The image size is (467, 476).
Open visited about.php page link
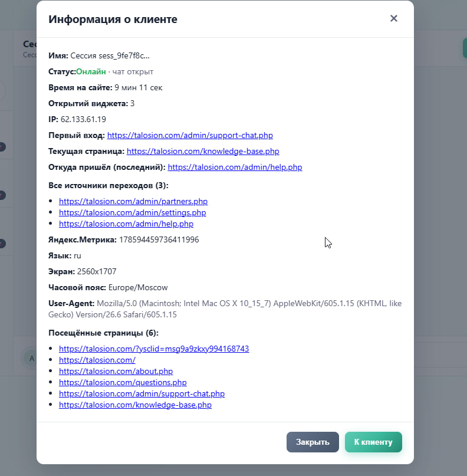pyautogui.click(x=116, y=371)
